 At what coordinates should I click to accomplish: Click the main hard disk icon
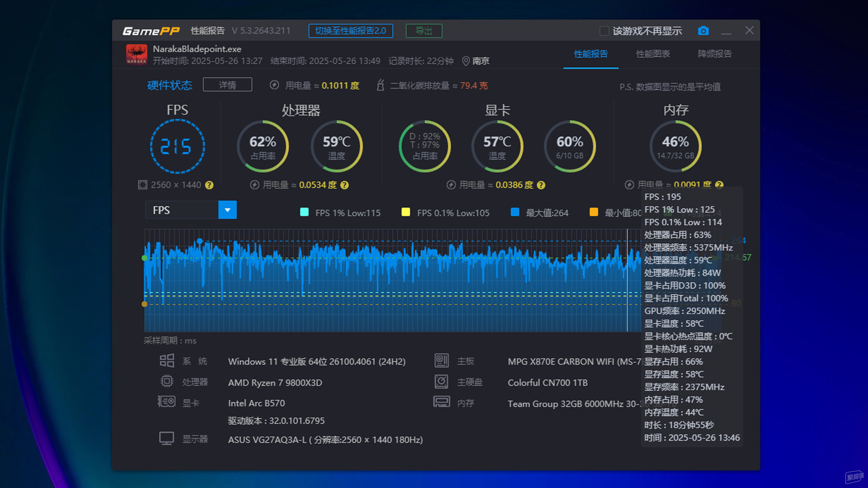click(x=441, y=382)
